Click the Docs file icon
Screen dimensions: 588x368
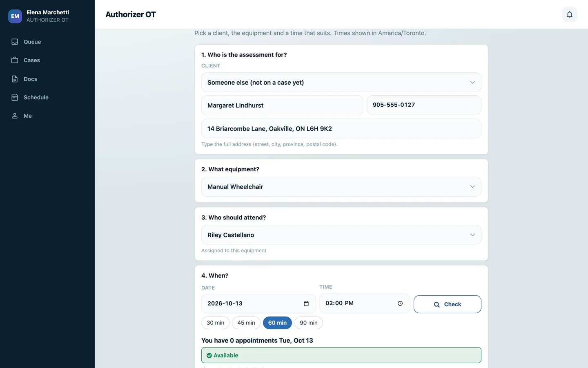point(15,79)
